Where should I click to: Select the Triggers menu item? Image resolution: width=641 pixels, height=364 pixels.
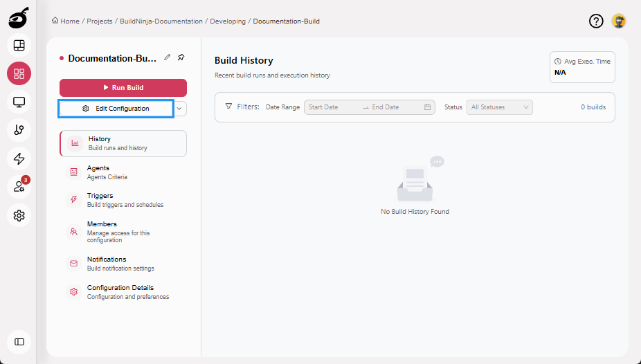(x=123, y=200)
